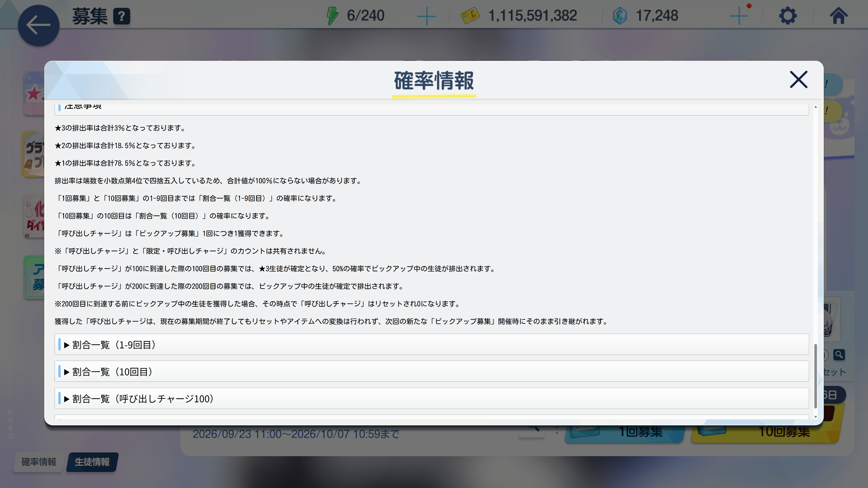This screenshot has width=868, height=488.
Task: Collapse the 注意事項 section header
Action: pyautogui.click(x=432, y=109)
